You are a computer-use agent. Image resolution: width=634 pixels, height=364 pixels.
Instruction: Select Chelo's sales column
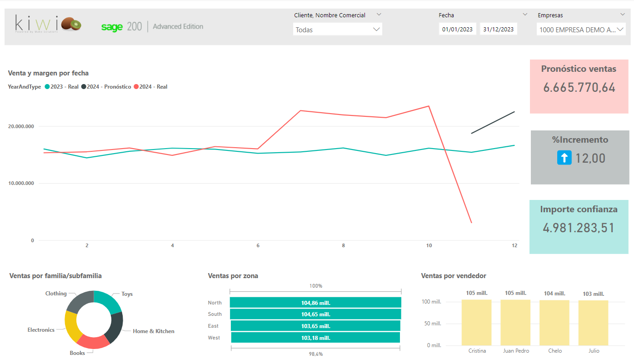pos(554,323)
